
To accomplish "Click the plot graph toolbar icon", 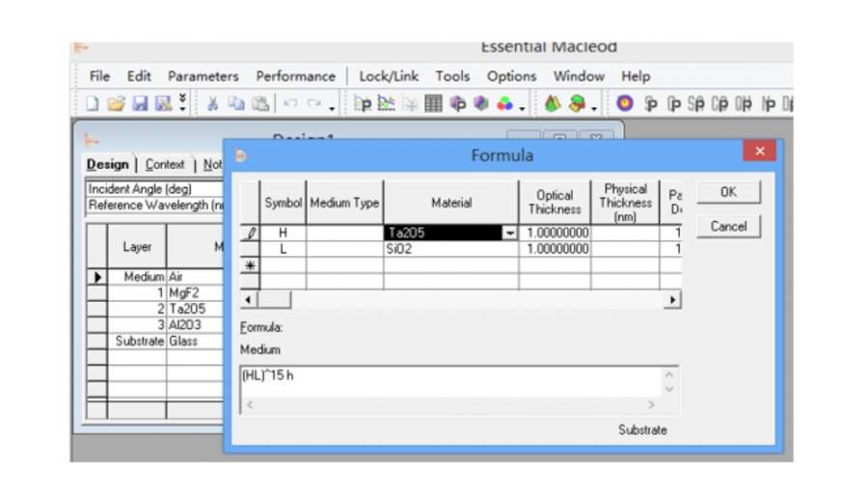I will pos(385,103).
